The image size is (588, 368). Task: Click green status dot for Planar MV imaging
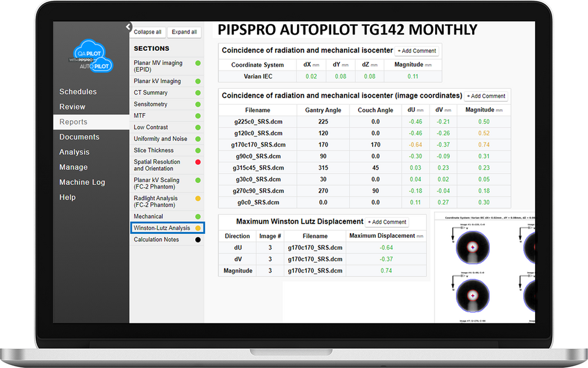pyautogui.click(x=198, y=64)
